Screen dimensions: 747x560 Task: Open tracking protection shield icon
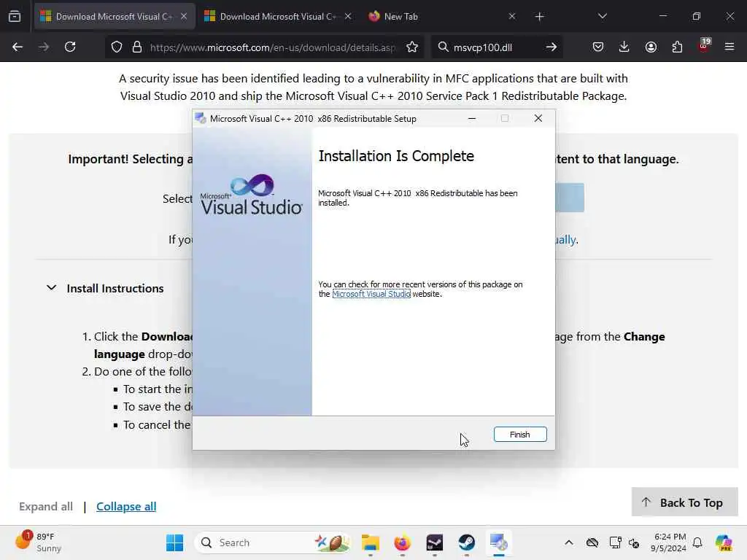(x=117, y=47)
